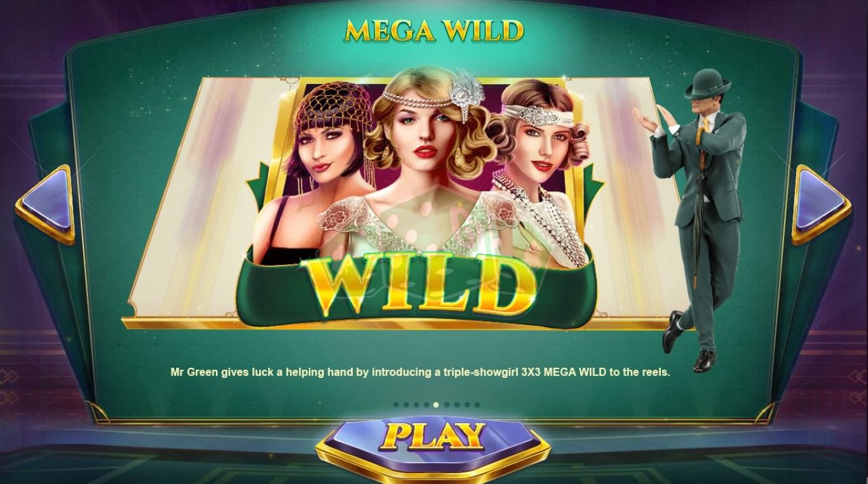Click the MEGA WILD title heading
The width and height of the screenshot is (868, 484).
coord(434,30)
